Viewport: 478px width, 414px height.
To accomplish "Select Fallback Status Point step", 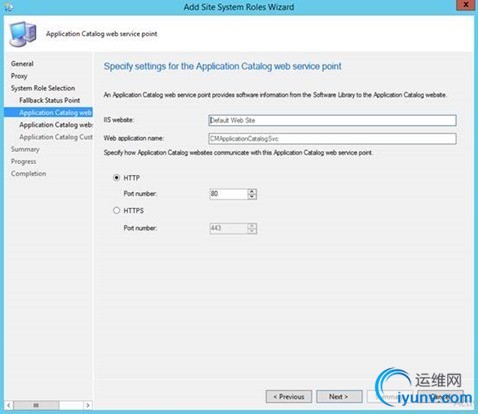I will point(50,100).
